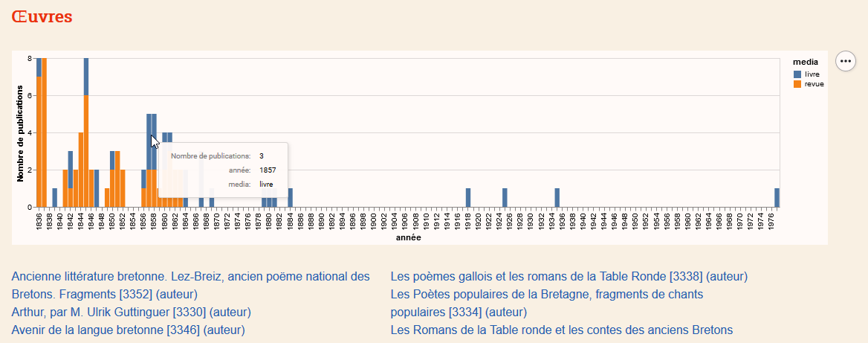This screenshot has height=343, width=868.
Task: Click the 'Œuvres' heading
Action: pyautogui.click(x=42, y=16)
